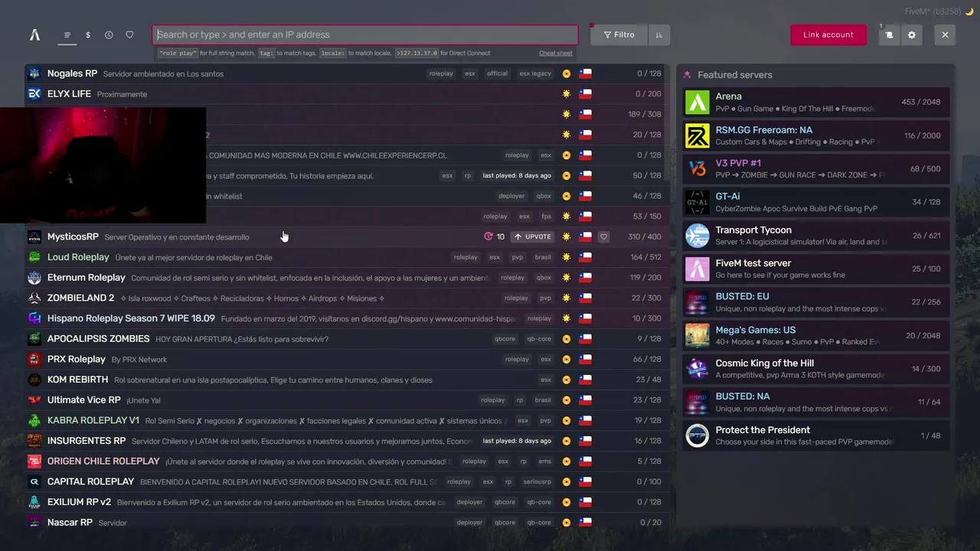Open the FiveM test server entry
Viewport: 980px width, 551px height.
[816, 269]
